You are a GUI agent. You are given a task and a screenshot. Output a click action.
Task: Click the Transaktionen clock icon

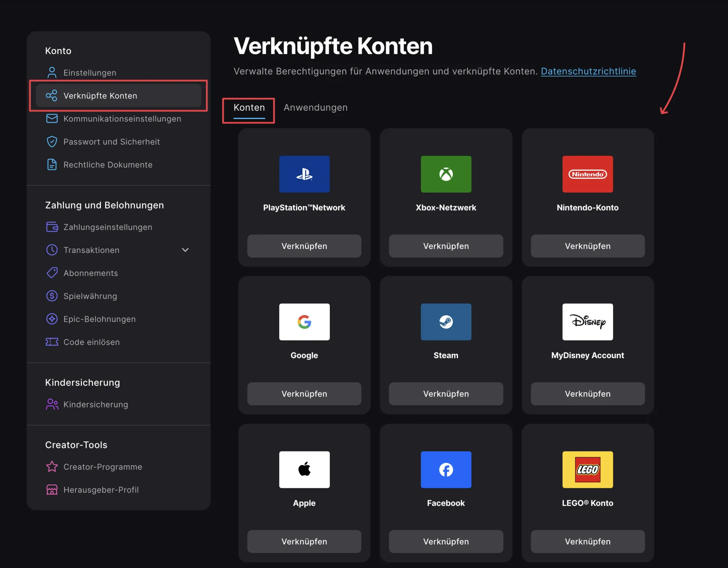click(52, 250)
